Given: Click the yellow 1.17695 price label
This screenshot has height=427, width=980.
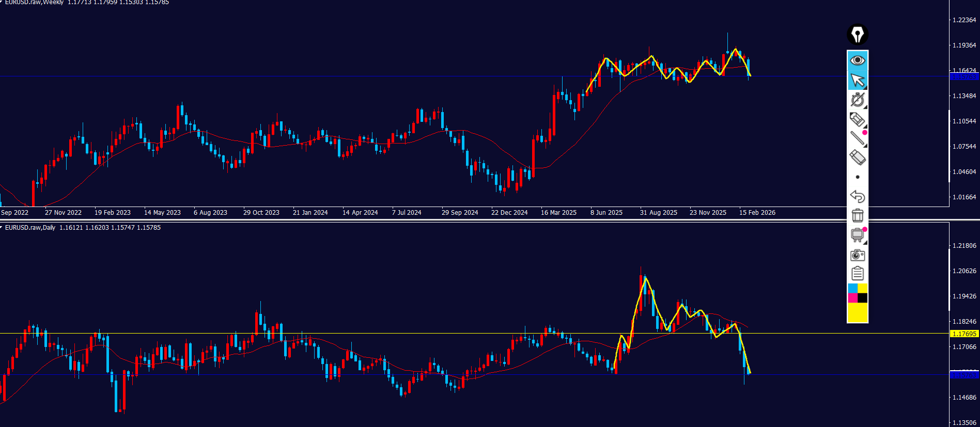Looking at the screenshot, I should [964, 334].
